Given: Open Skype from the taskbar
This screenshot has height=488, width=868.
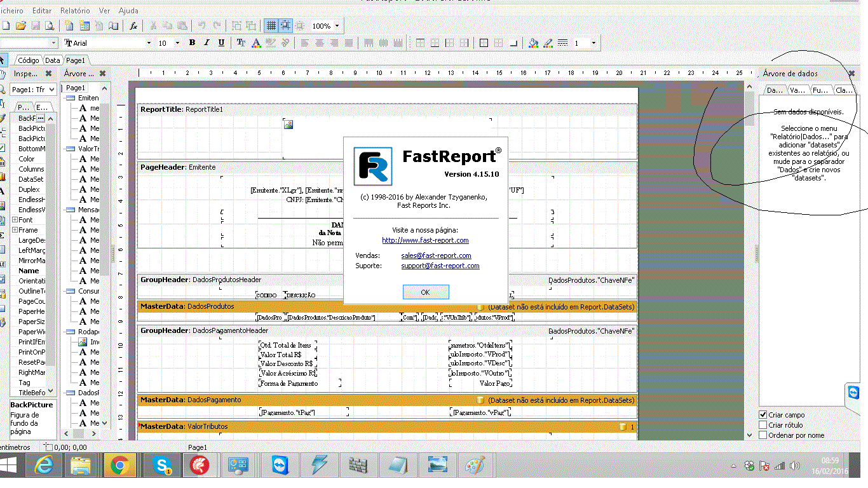Looking at the screenshot, I should tap(161, 466).
